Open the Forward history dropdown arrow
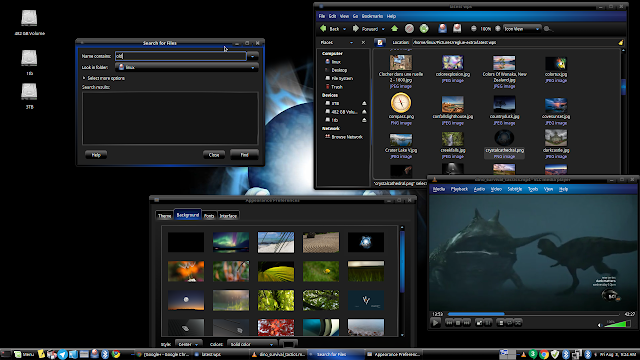The height and width of the screenshot is (360, 640). click(383, 29)
